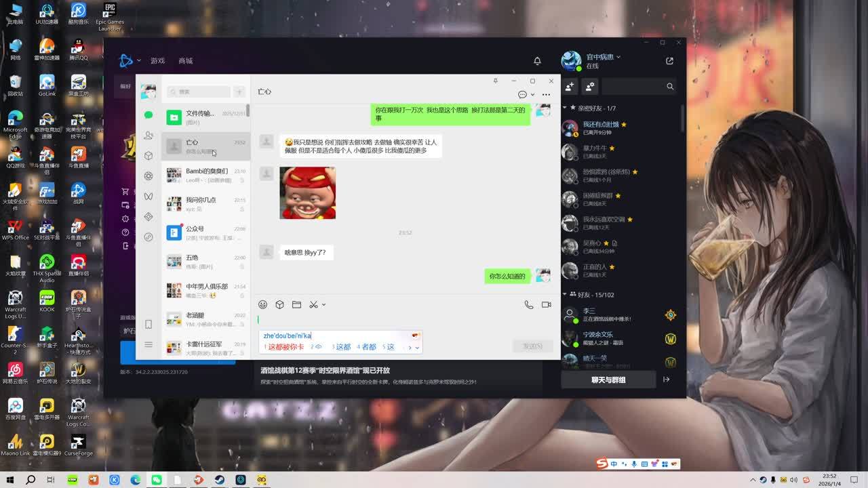Open the emoji picker in chat toolbar
The height and width of the screenshot is (488, 868).
(x=262, y=305)
